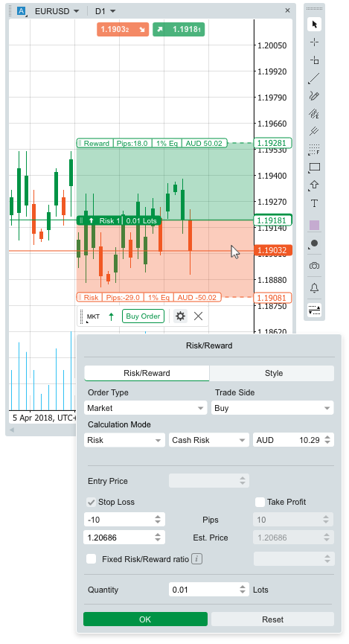This screenshot has width=349, height=644.
Task: Confirm with the green OK button
Action: (x=145, y=619)
